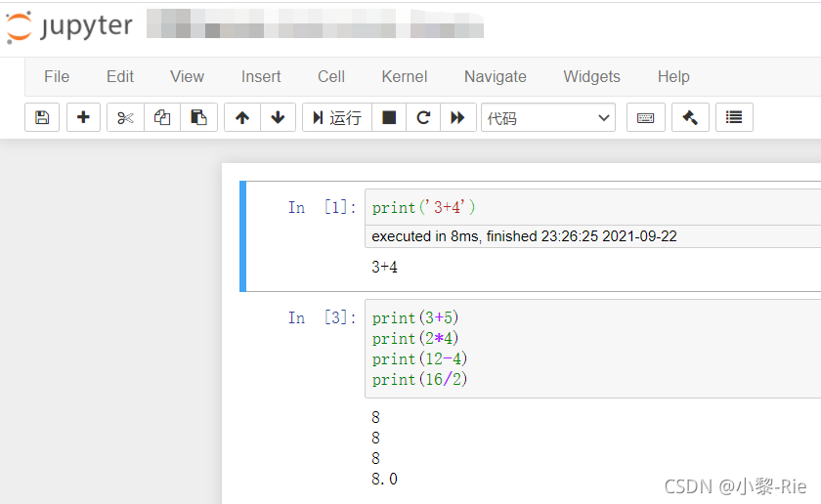Open the Help menu
821x504 pixels.
coord(673,76)
